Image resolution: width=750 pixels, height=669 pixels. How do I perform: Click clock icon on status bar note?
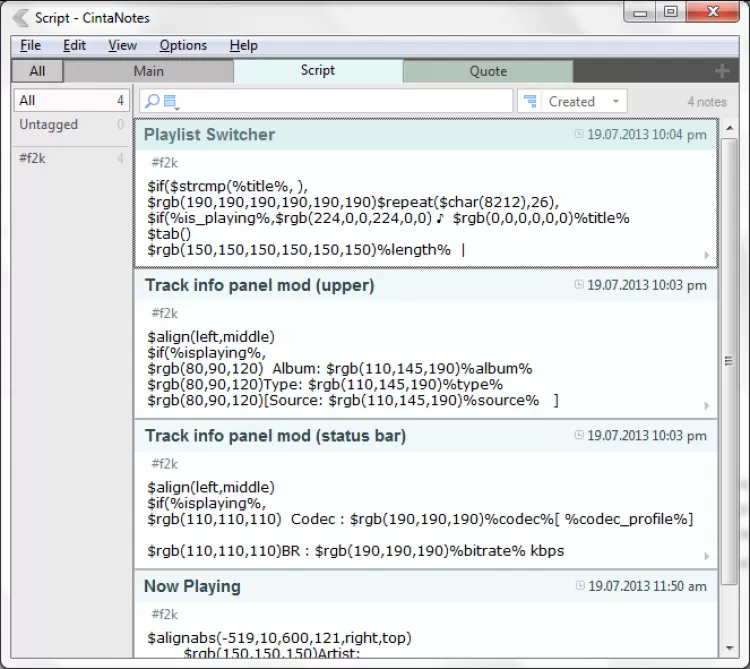click(x=579, y=435)
